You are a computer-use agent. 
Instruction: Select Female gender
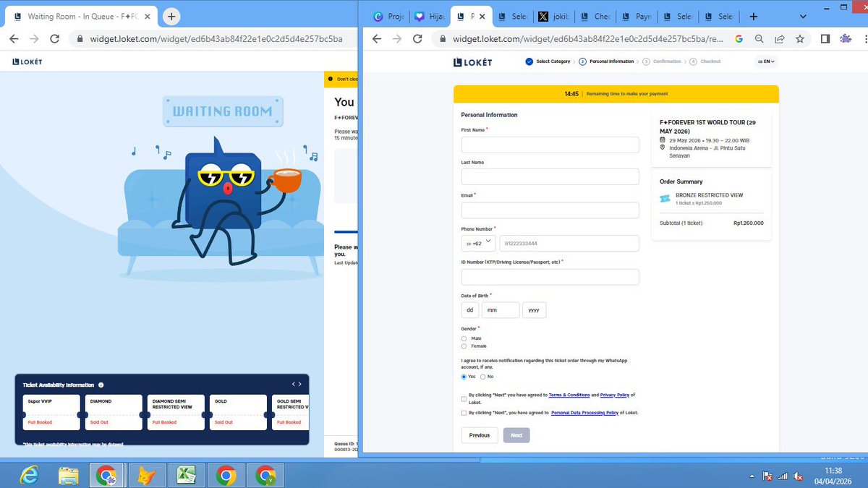(x=464, y=346)
